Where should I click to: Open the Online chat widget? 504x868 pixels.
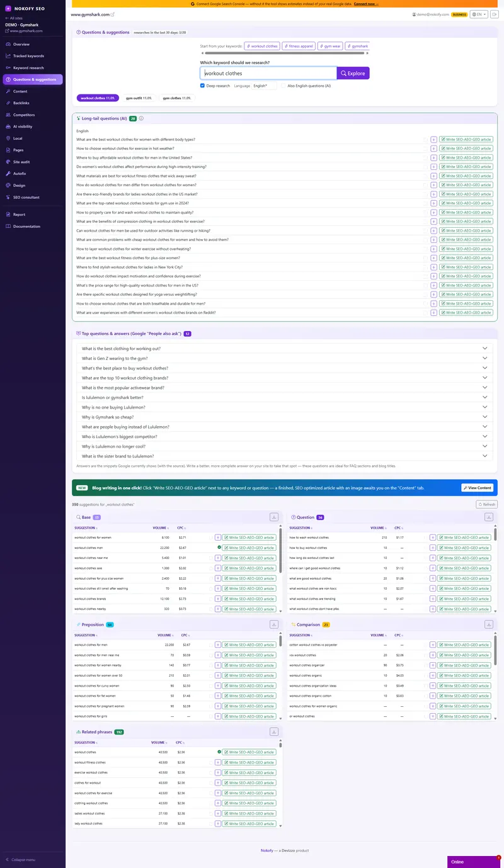[473, 862]
